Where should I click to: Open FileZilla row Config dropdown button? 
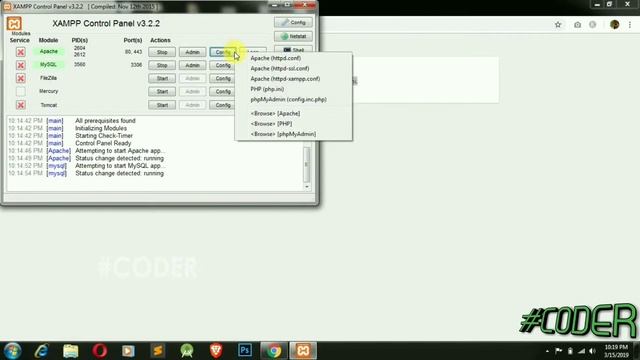tap(223, 78)
